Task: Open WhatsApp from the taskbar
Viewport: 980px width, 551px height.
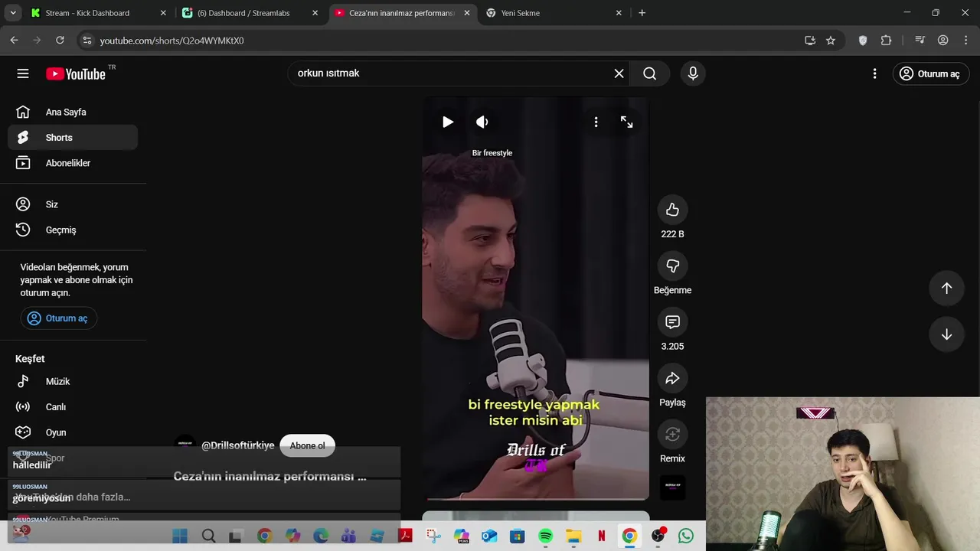Action: click(x=686, y=536)
